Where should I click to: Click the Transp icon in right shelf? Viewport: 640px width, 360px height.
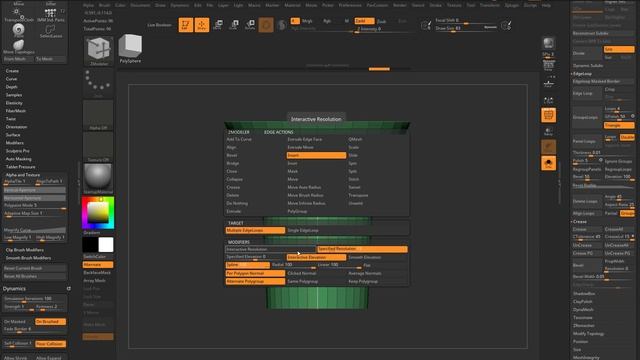549,131
